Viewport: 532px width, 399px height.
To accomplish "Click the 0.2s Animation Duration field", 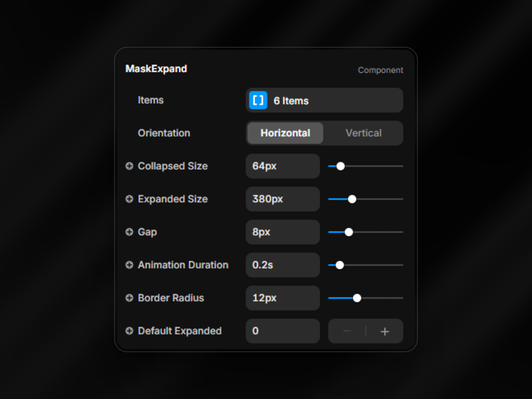I will click(283, 265).
